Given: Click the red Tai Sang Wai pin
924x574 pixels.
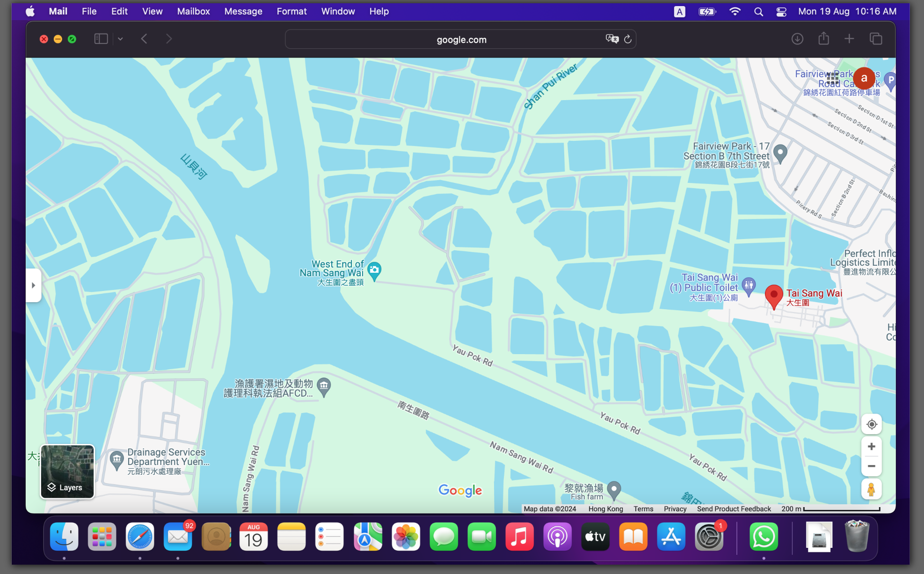Looking at the screenshot, I should 773,296.
